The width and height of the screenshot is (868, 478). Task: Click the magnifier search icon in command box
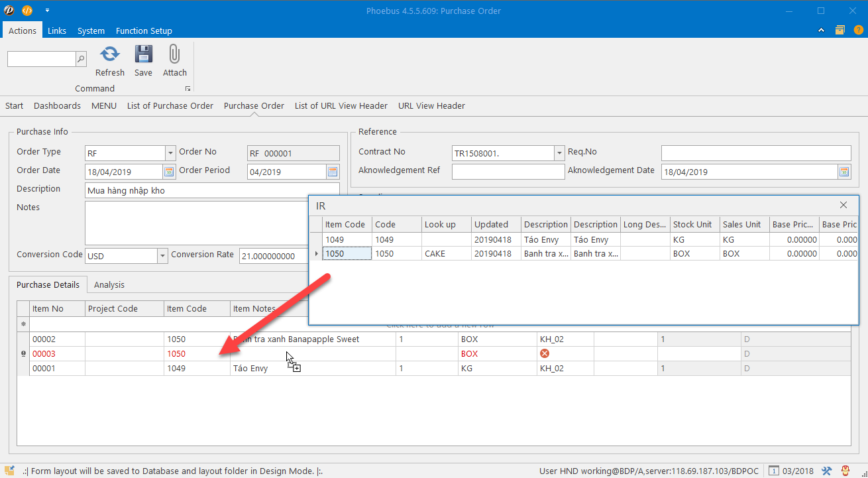[81, 59]
